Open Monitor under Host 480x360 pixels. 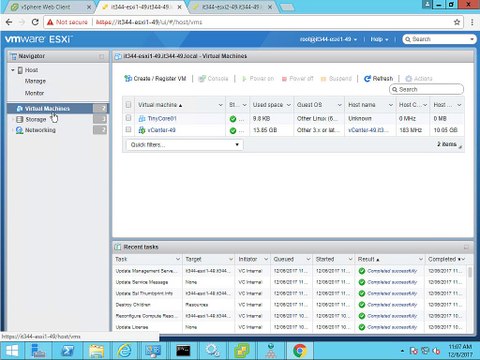click(34, 93)
